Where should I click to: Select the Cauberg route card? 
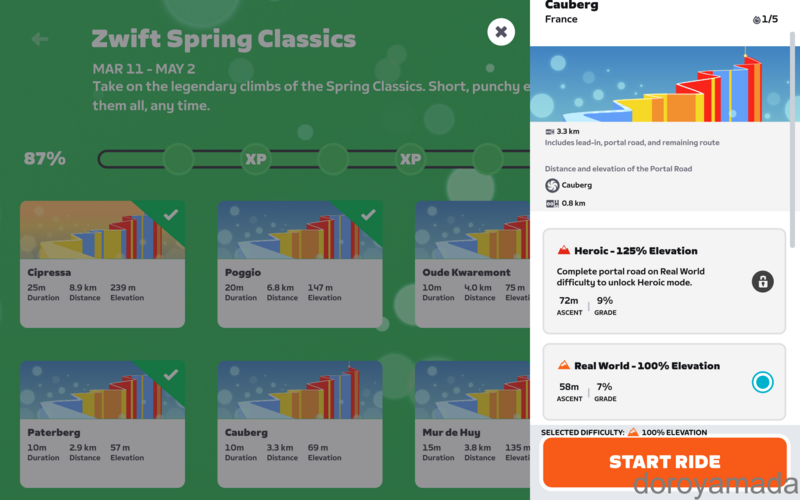click(300, 424)
